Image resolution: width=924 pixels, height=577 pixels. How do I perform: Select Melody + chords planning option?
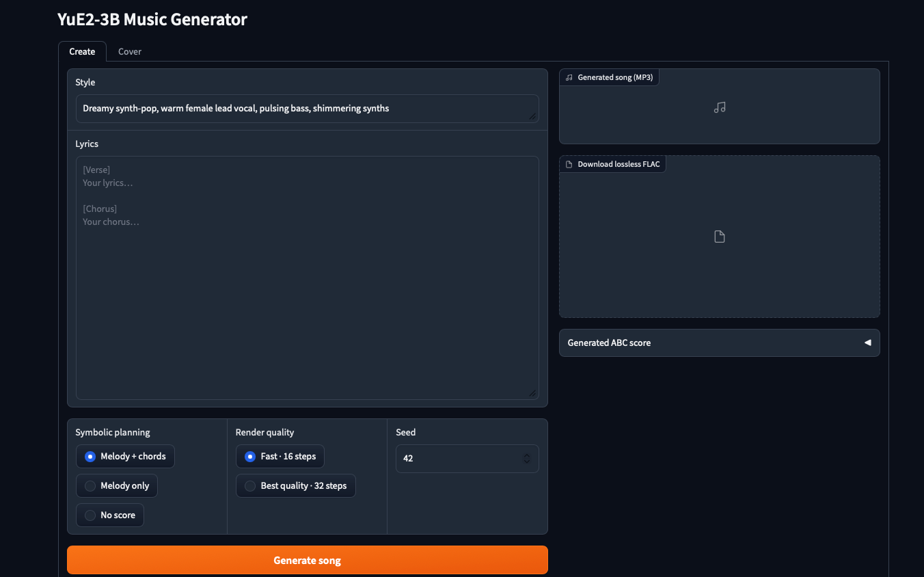coord(125,457)
